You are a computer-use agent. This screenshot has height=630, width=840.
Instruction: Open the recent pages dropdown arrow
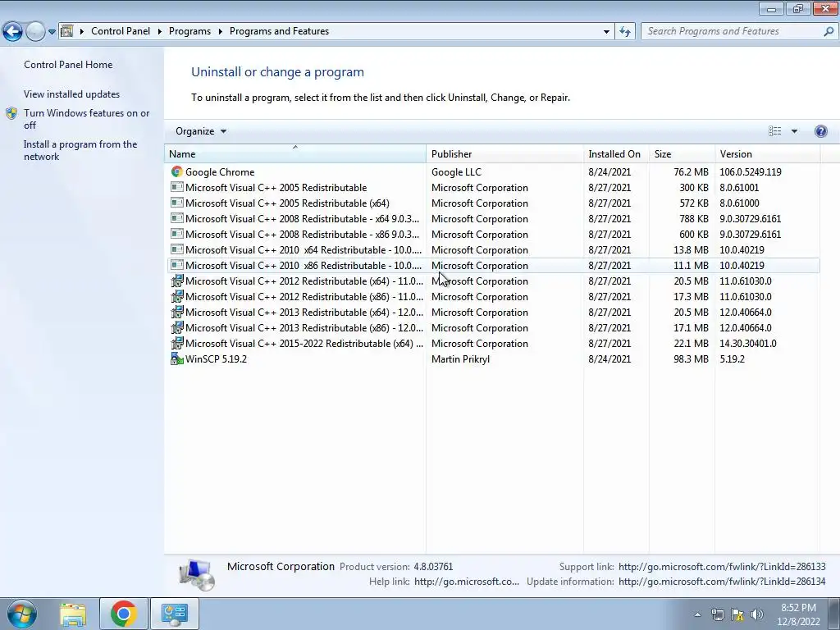(52, 32)
